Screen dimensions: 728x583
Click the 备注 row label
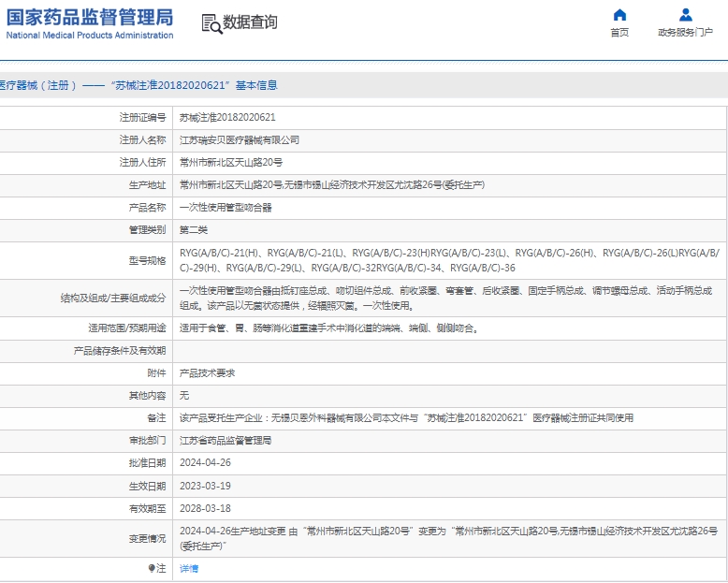coord(156,417)
